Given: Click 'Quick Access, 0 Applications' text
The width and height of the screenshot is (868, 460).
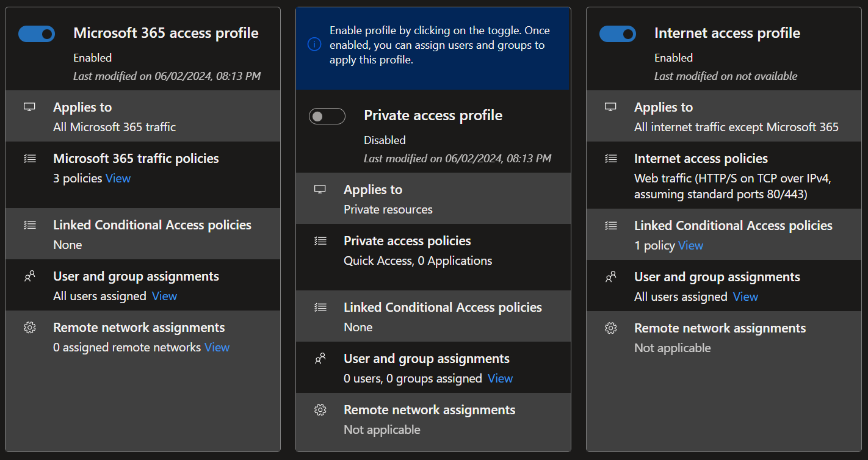Looking at the screenshot, I should coord(418,261).
